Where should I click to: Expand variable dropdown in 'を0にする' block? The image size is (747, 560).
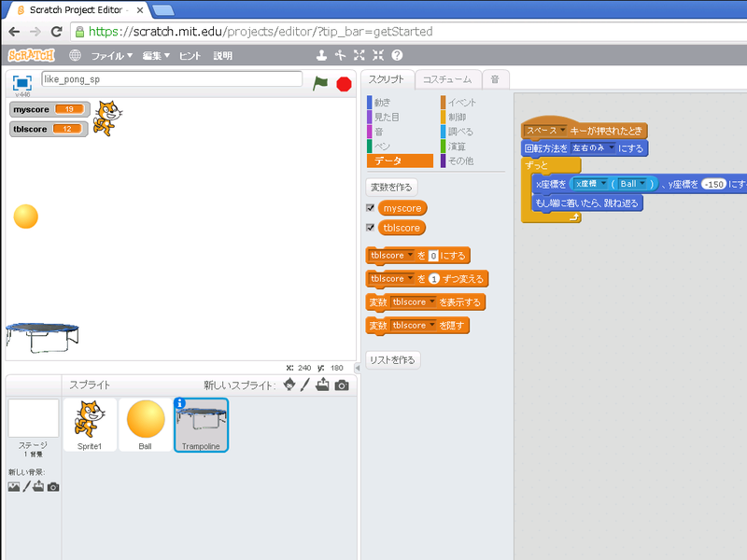[409, 256]
